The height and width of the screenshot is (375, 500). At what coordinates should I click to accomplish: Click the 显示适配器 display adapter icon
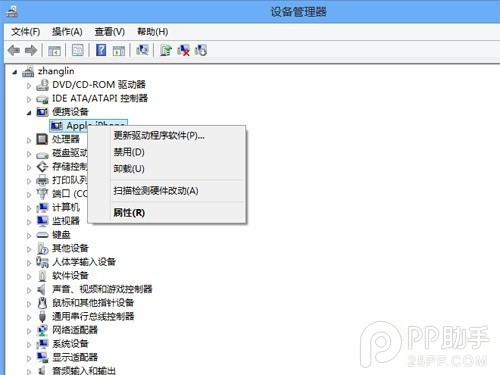click(x=42, y=357)
